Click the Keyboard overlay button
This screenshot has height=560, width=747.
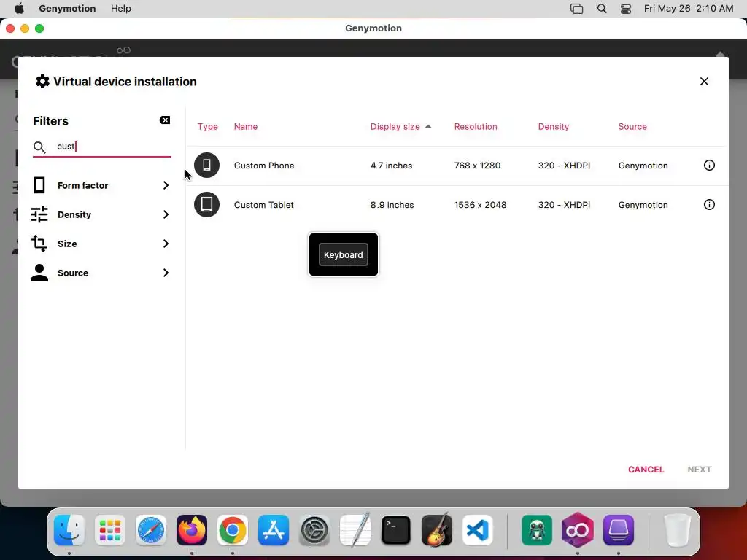[x=344, y=254]
